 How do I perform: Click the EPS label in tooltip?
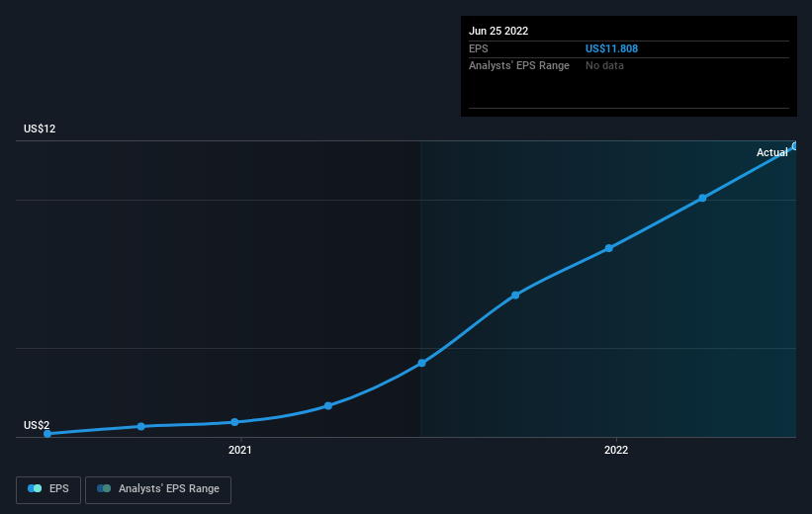tap(479, 48)
